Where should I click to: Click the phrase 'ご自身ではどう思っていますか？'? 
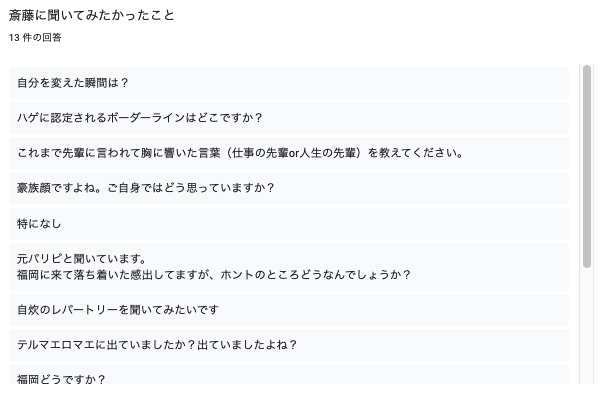click(x=191, y=188)
